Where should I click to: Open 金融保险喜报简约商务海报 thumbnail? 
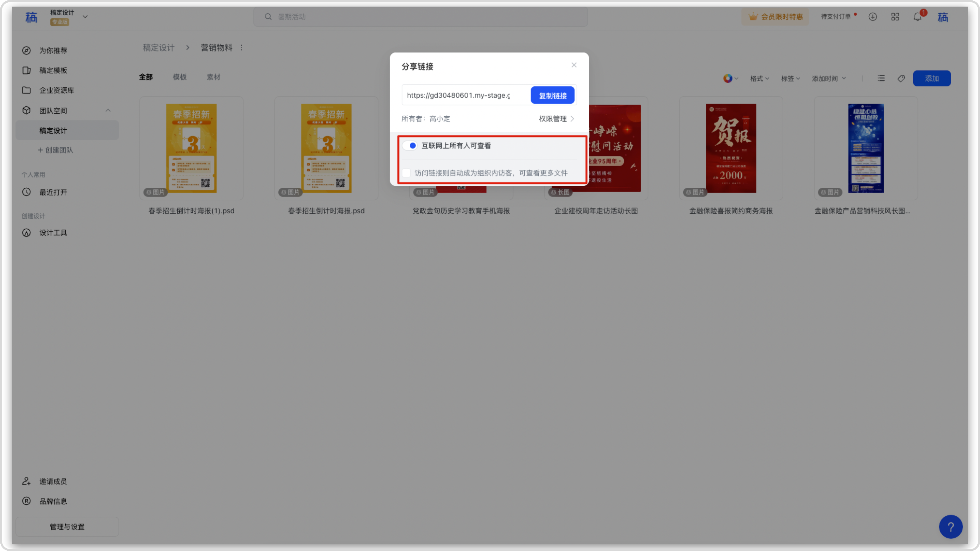coord(731,148)
